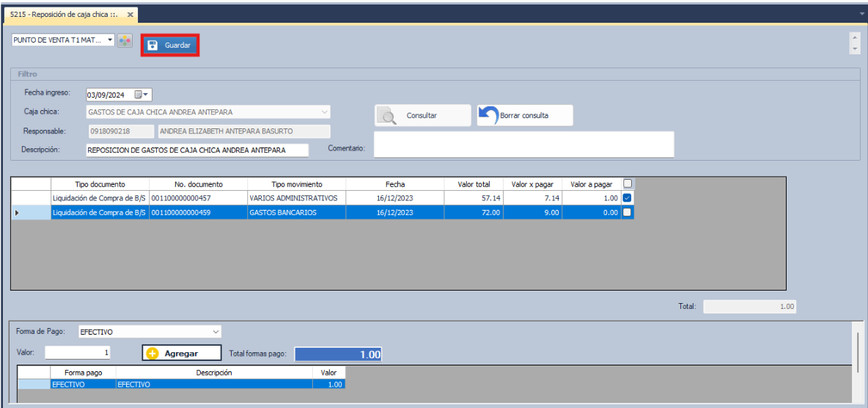
Task: Check the GASTOS BANCARIOS row checkbox
Action: [x=628, y=213]
